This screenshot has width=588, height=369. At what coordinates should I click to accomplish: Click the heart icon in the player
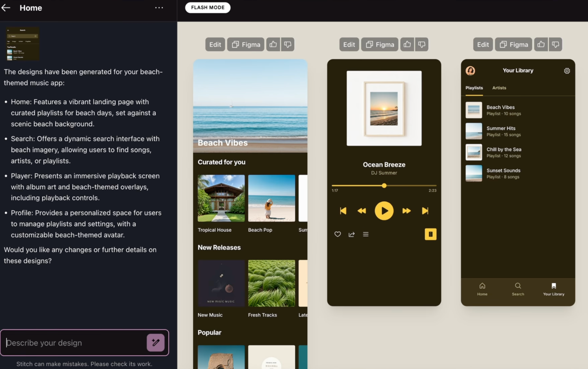click(337, 234)
